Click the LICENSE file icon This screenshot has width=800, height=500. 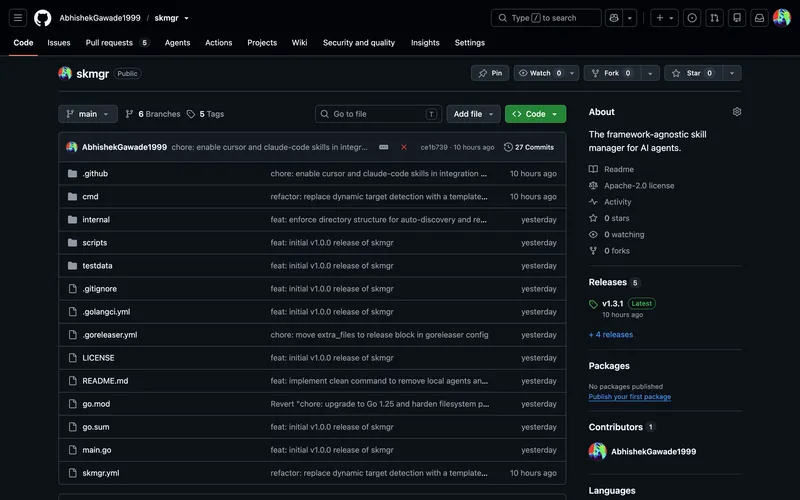pyautogui.click(x=72, y=358)
